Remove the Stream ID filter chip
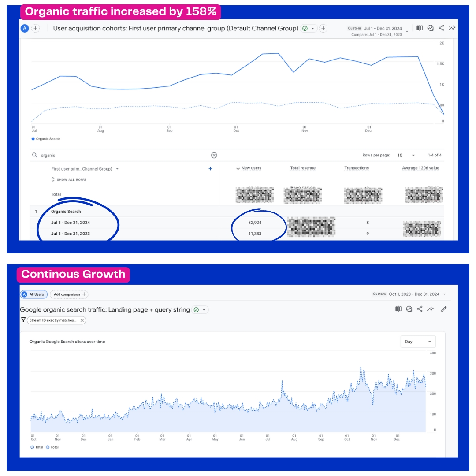 pos(82,320)
